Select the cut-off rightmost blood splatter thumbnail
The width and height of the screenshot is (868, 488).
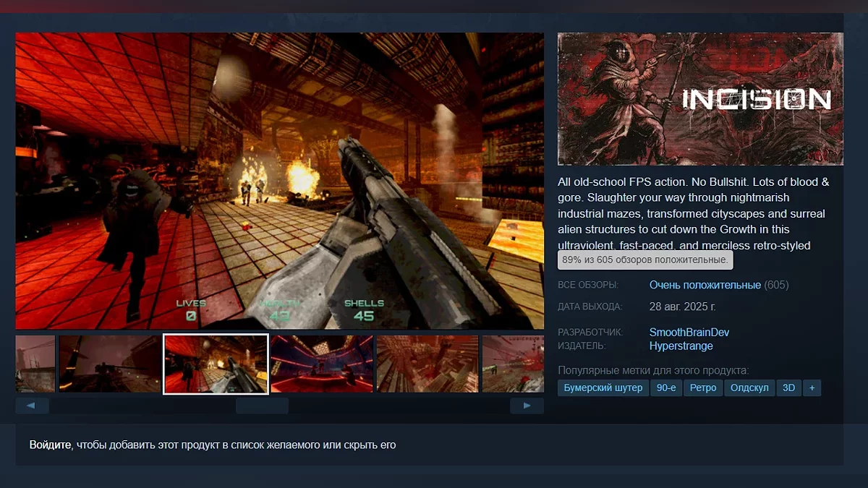click(x=512, y=364)
